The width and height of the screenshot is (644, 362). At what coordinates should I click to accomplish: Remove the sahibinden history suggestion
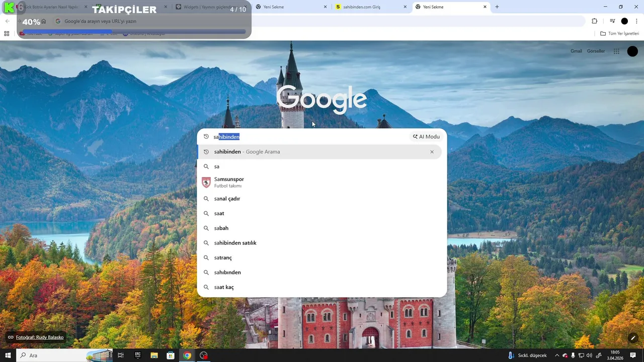[432, 152]
